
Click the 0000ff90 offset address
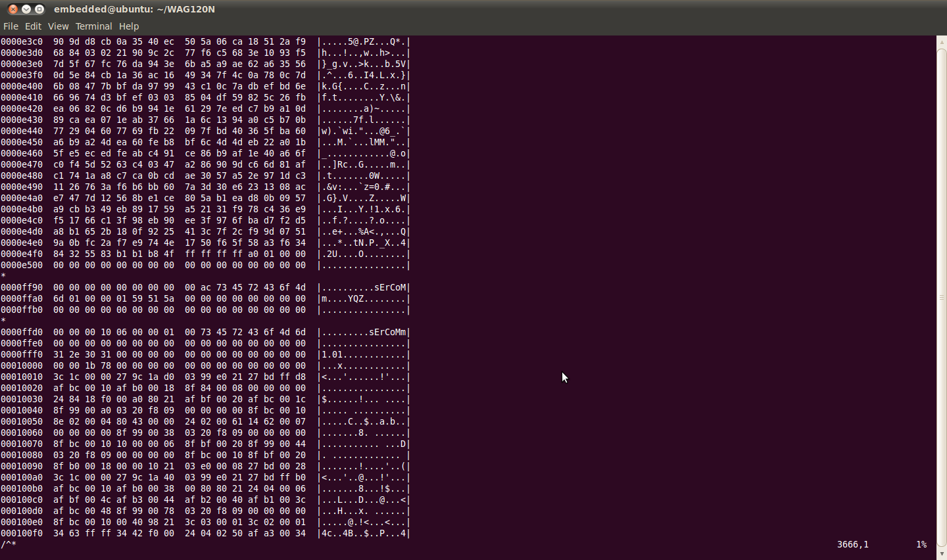tap(22, 288)
